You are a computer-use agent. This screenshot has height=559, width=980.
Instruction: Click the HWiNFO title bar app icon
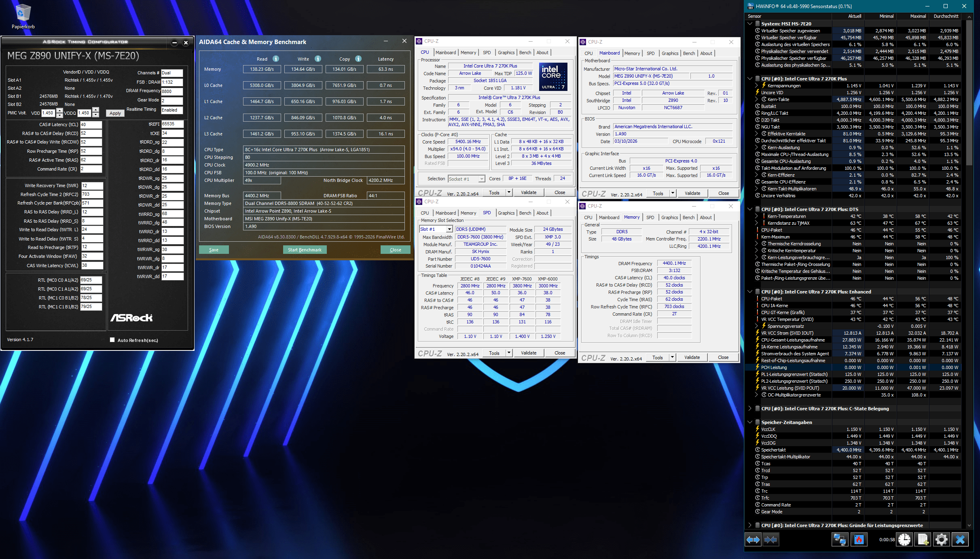751,6
